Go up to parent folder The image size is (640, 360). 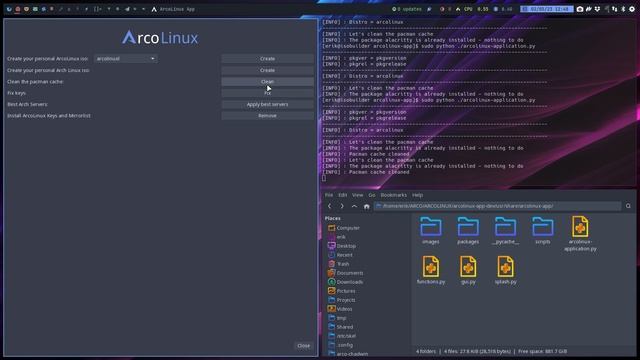(x=354, y=206)
